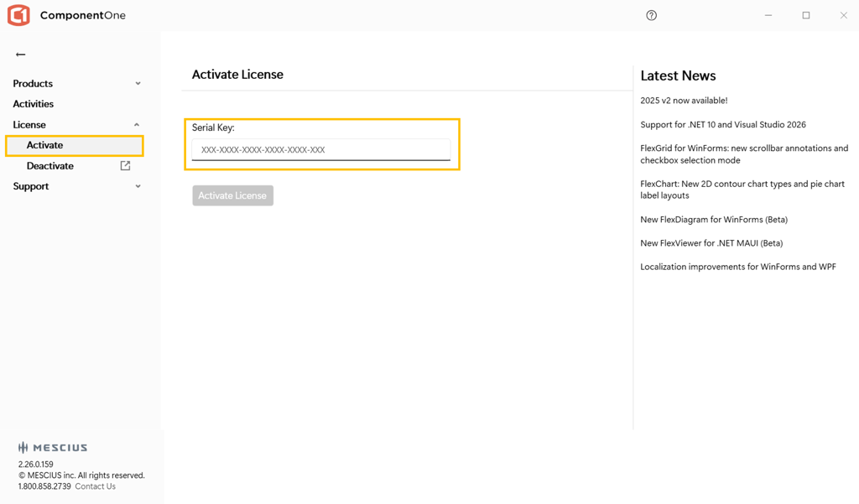Open the FlexDiagram for WinForms (Beta) news
Viewport: 859px width, 504px height.
(x=713, y=220)
